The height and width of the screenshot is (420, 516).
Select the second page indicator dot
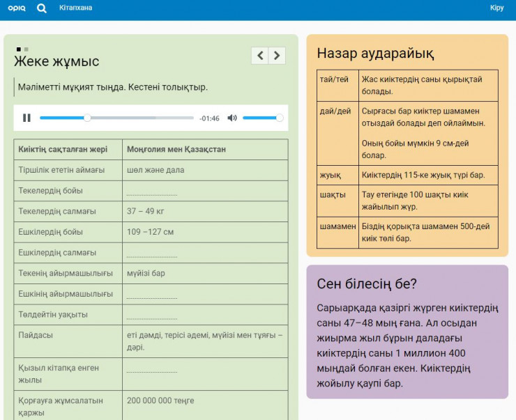(x=26, y=49)
